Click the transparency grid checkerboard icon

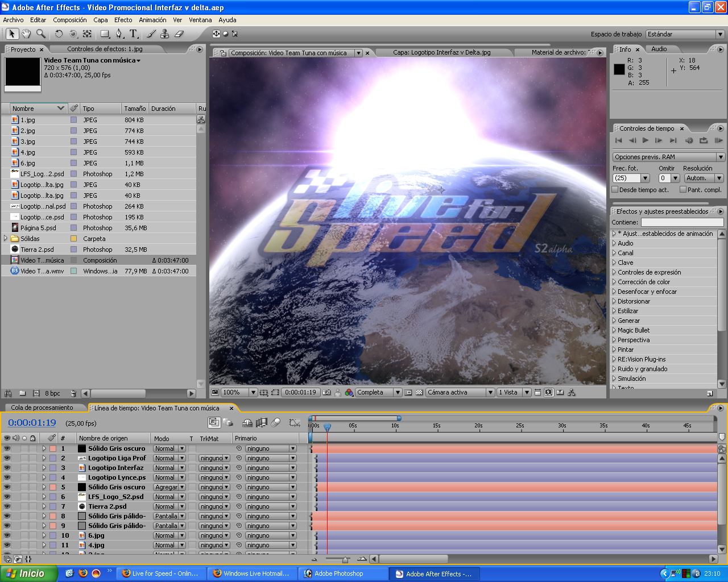[419, 392]
